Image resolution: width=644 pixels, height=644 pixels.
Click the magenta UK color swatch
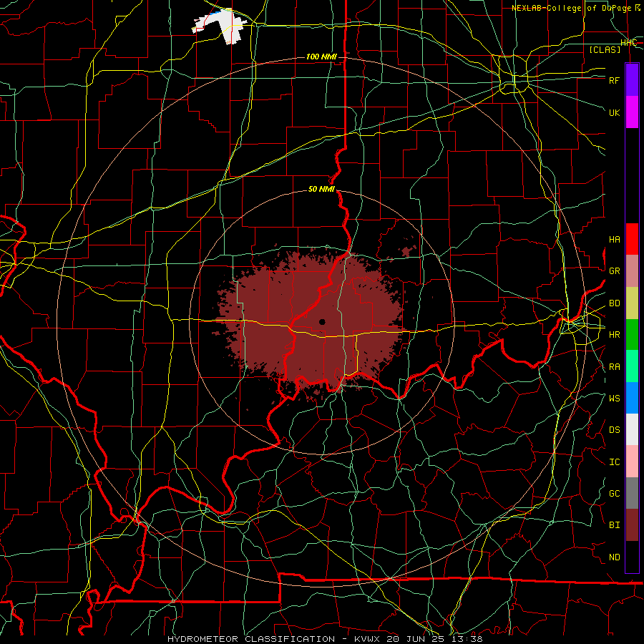click(632, 112)
